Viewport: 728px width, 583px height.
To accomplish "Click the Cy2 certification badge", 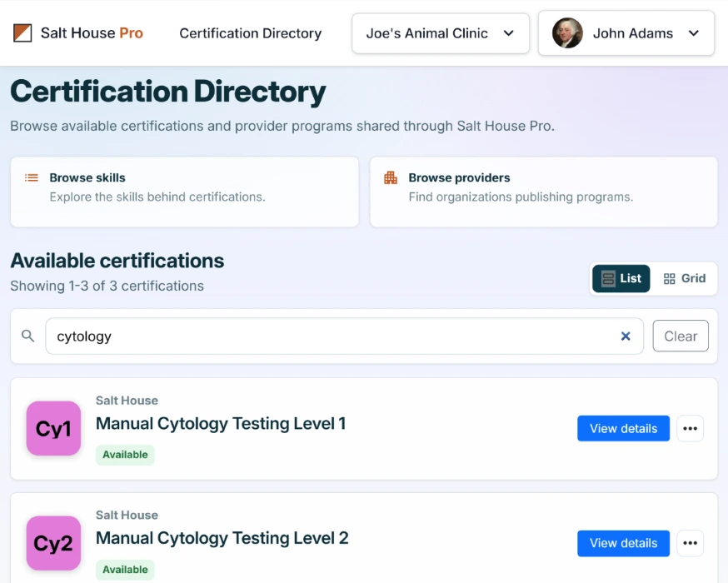I will pyautogui.click(x=53, y=543).
